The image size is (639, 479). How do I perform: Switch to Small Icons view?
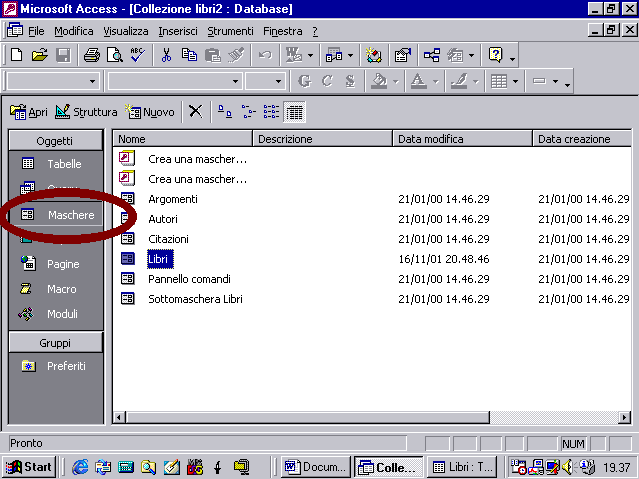tap(248, 111)
